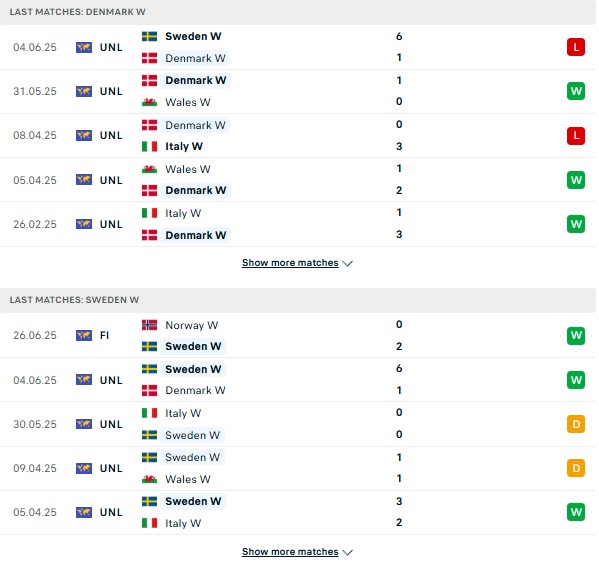Click the Wales flag in 09.04.25 match
This screenshot has width=599, height=569.
[149, 479]
